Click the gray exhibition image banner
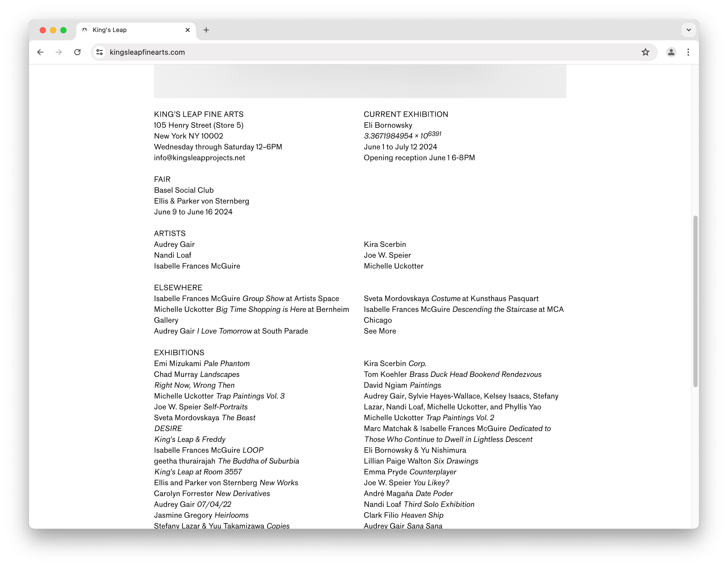 pyautogui.click(x=360, y=81)
